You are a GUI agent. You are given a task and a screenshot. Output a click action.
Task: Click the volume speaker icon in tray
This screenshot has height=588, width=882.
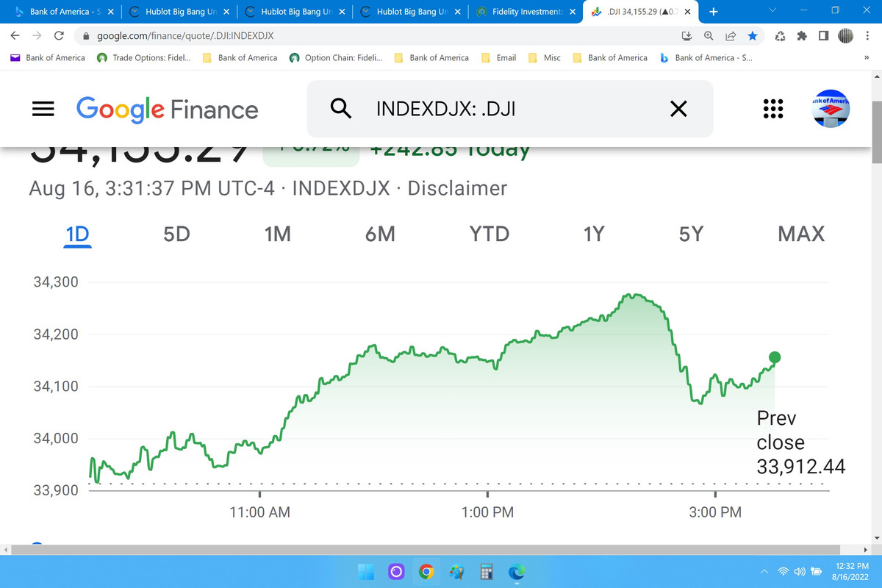click(x=799, y=571)
